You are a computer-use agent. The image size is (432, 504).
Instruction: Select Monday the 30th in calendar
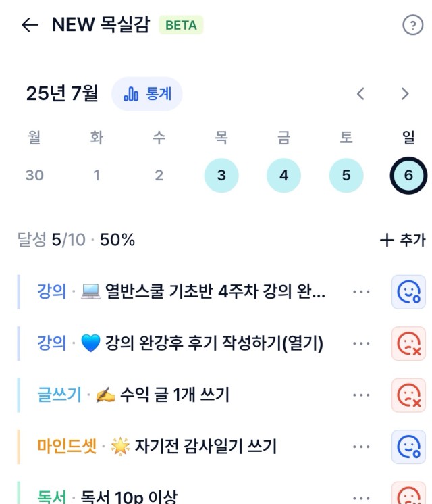[x=34, y=176]
